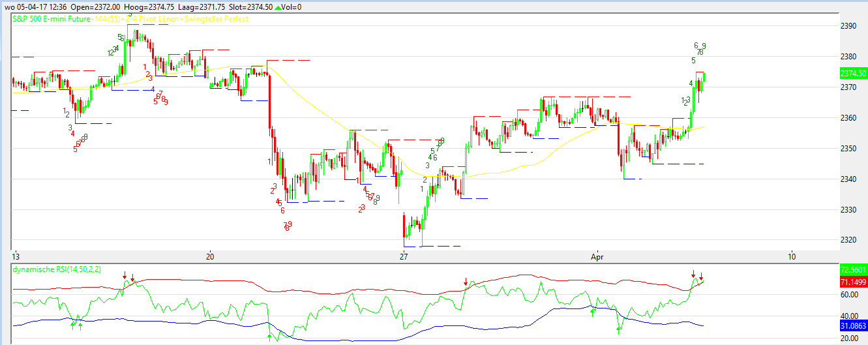Click the red 71.1499 upper band tag
Image resolution: width=868 pixels, height=345 pixels.
853,282
